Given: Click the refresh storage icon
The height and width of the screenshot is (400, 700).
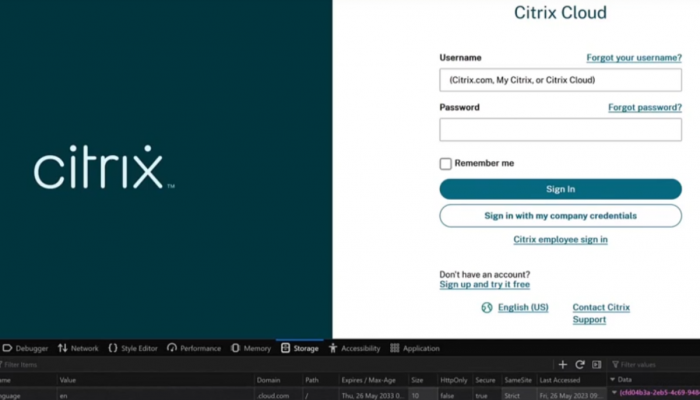Looking at the screenshot, I should 579,365.
